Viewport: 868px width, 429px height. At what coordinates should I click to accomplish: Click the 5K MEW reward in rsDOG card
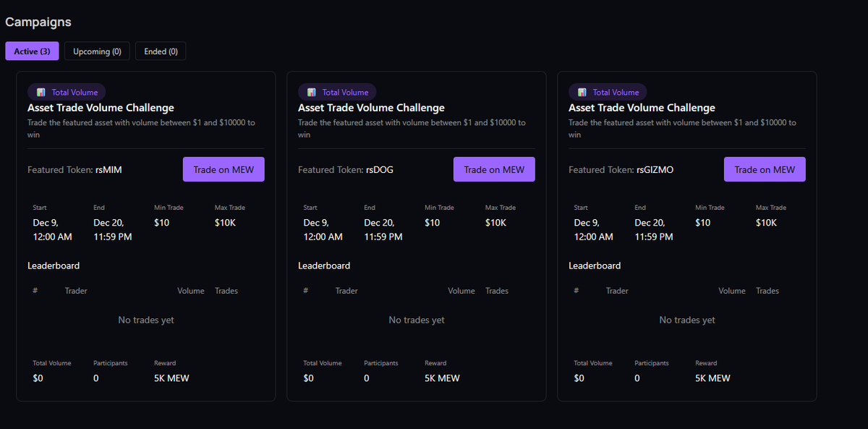point(442,378)
